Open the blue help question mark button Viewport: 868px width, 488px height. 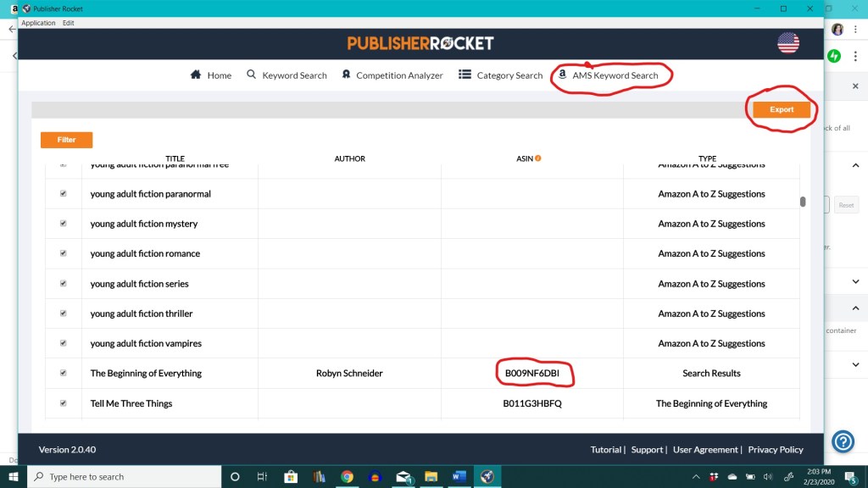843,441
